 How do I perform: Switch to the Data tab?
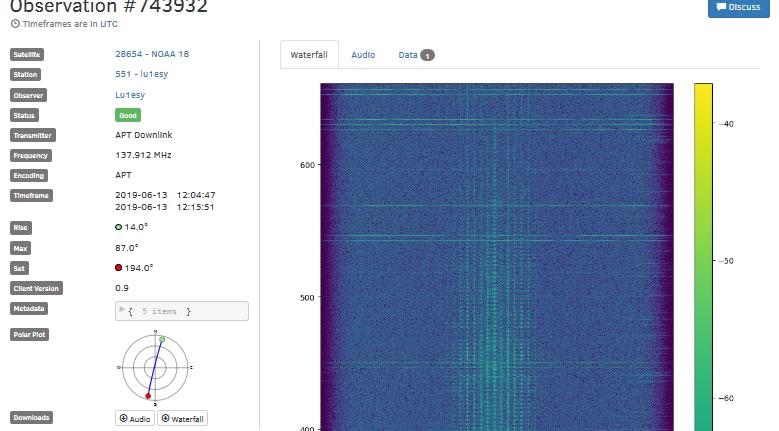click(x=408, y=55)
